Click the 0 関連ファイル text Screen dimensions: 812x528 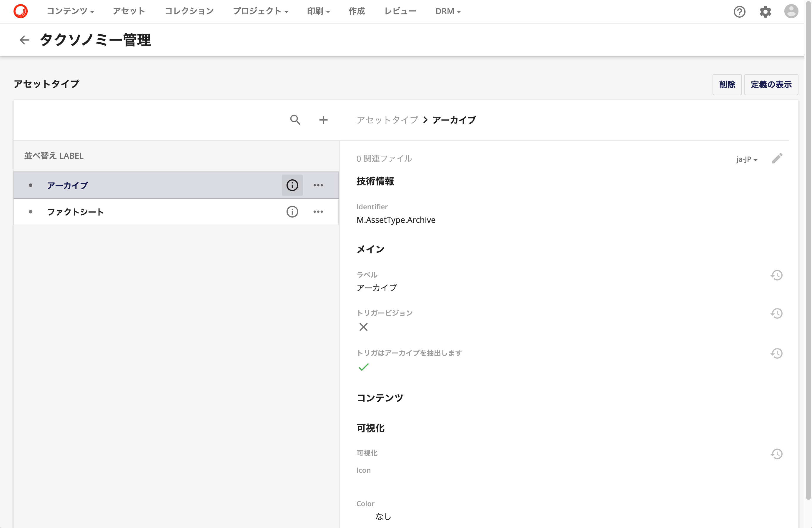[384, 158]
